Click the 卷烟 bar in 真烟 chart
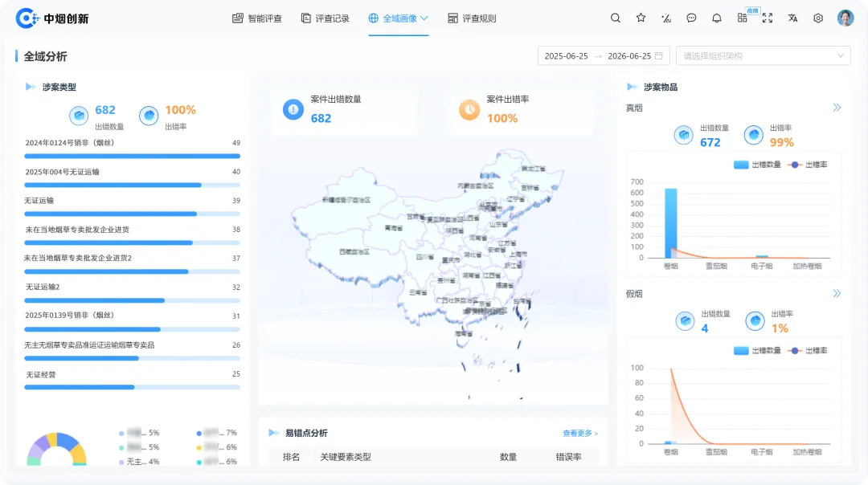868x485 pixels. coord(670,223)
